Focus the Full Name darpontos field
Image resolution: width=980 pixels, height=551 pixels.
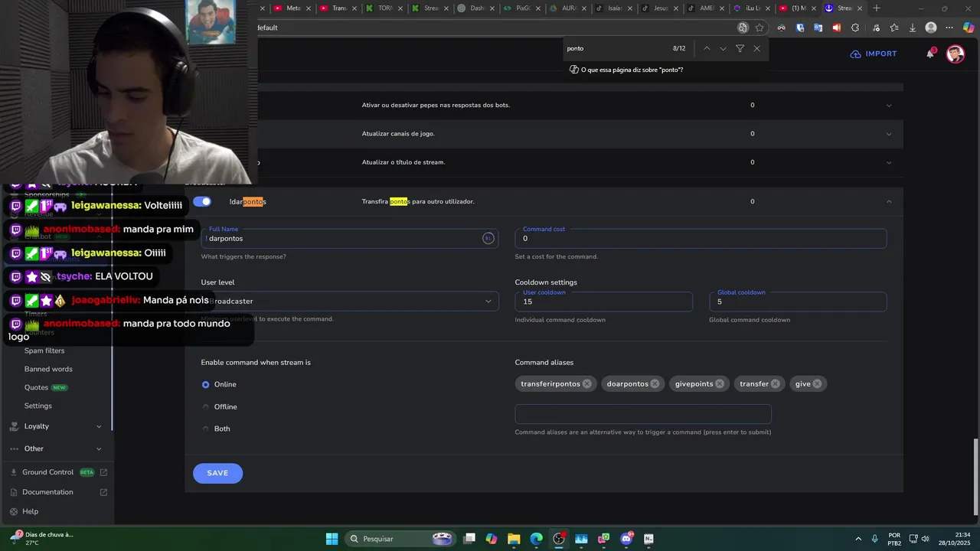pos(350,238)
